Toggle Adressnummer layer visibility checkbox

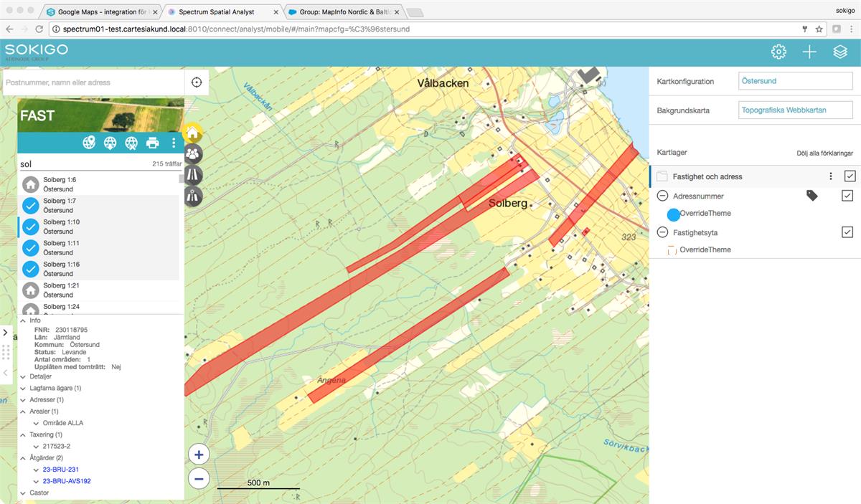(847, 196)
